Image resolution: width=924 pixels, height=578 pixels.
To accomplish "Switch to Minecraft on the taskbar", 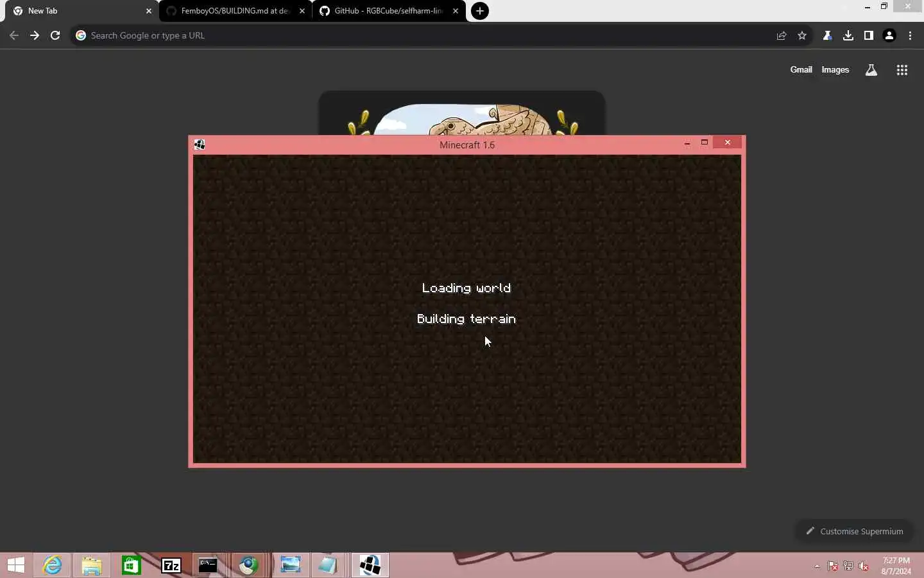I will pyautogui.click(x=370, y=565).
